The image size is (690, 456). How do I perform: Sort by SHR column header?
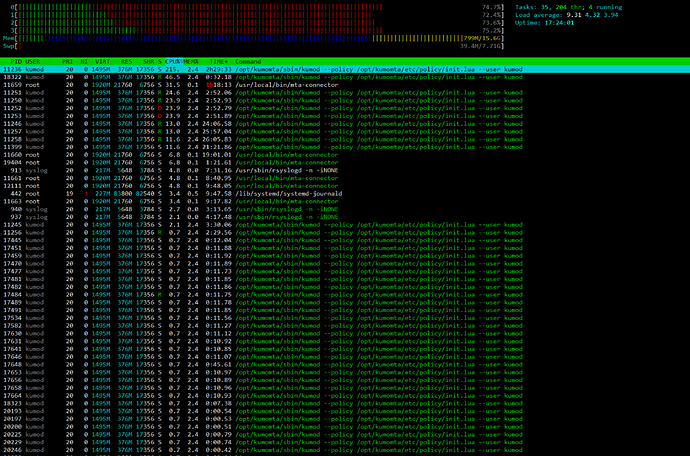tap(148, 62)
